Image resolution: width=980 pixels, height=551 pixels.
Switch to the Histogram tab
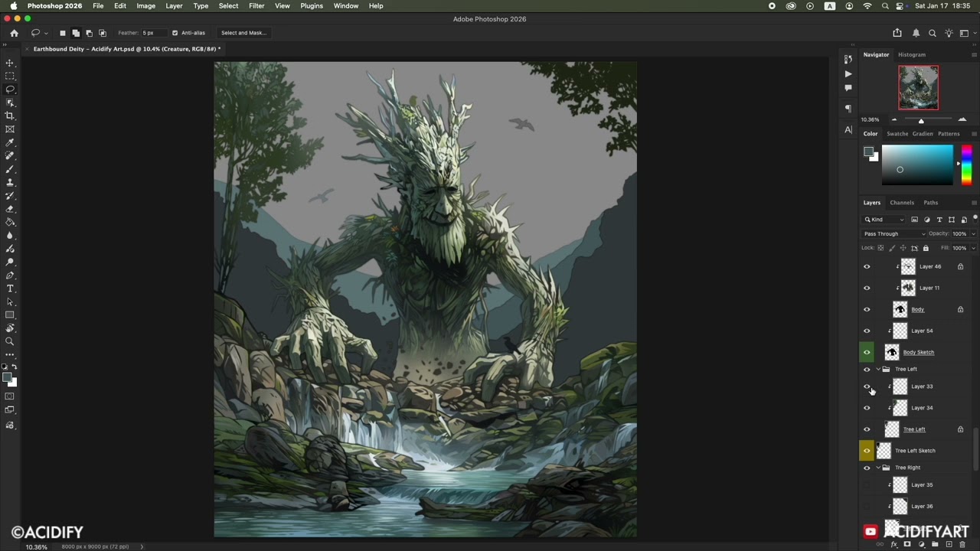(x=911, y=54)
